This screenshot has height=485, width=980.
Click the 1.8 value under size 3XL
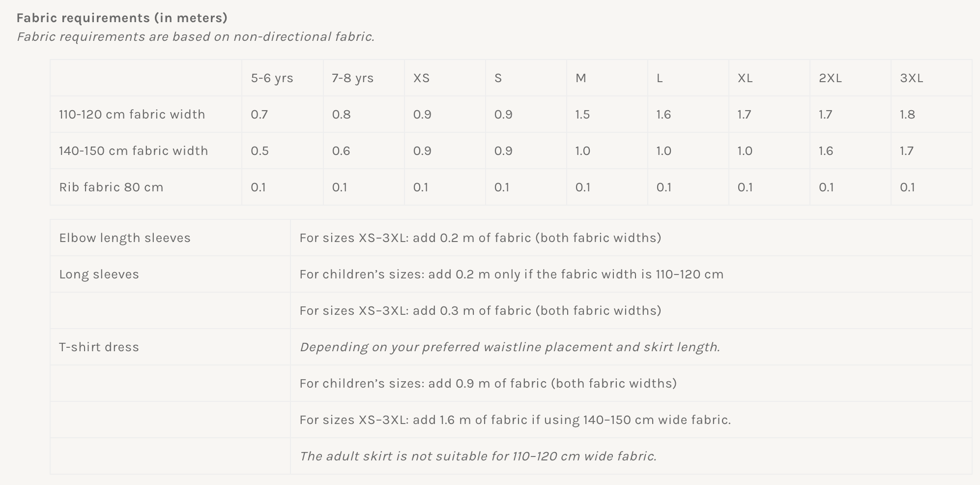point(907,115)
